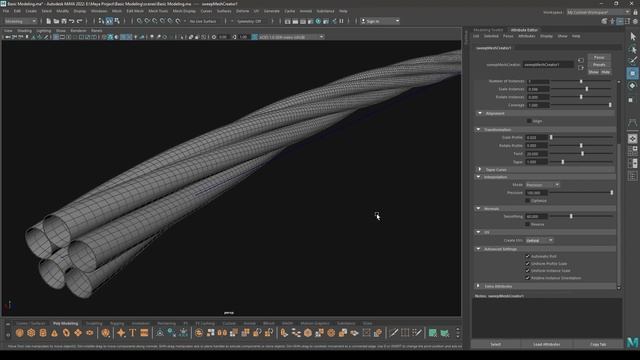
Task: Click the Smoothing slider handle
Action: pyautogui.click(x=571, y=216)
